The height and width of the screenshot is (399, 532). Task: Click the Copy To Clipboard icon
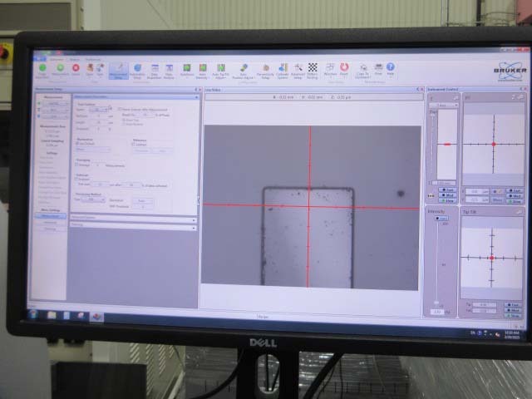(x=362, y=71)
